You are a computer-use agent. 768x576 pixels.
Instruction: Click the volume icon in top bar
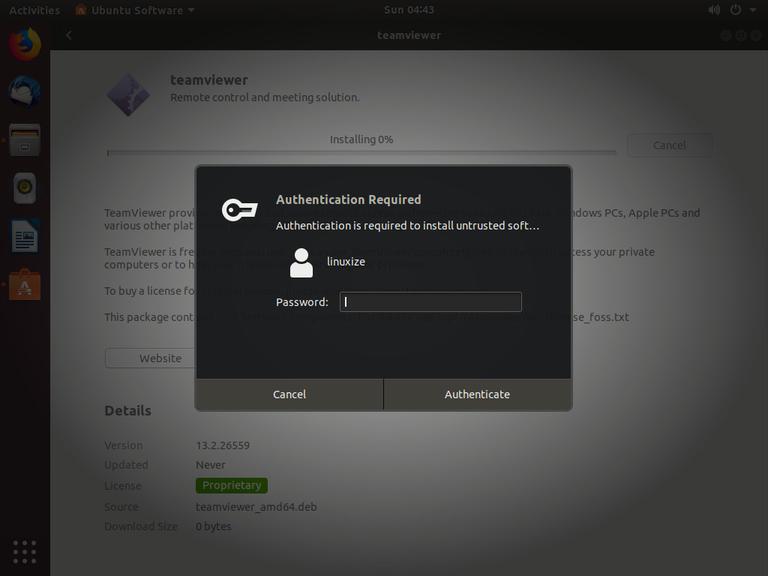[713, 10]
